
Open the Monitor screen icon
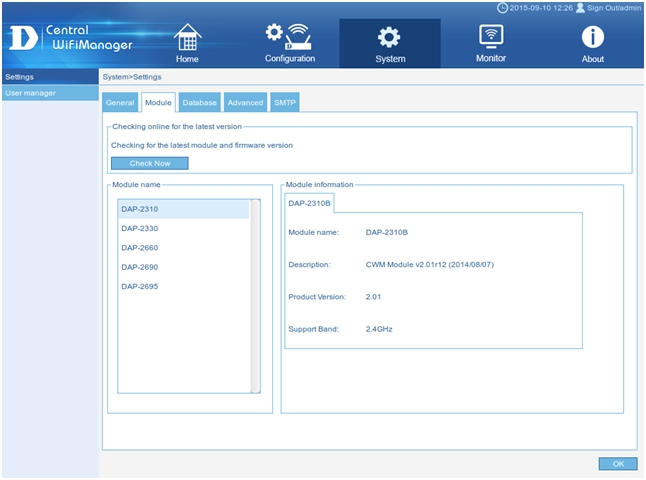point(491,36)
